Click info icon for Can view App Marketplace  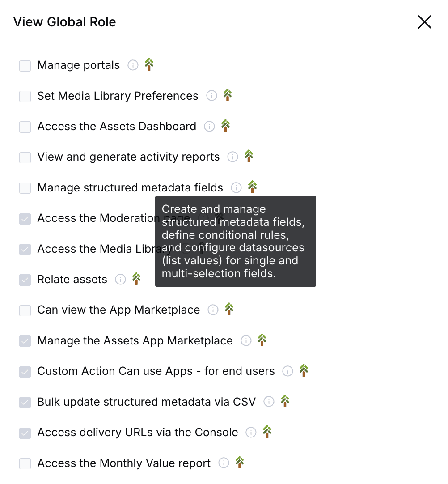click(x=213, y=310)
